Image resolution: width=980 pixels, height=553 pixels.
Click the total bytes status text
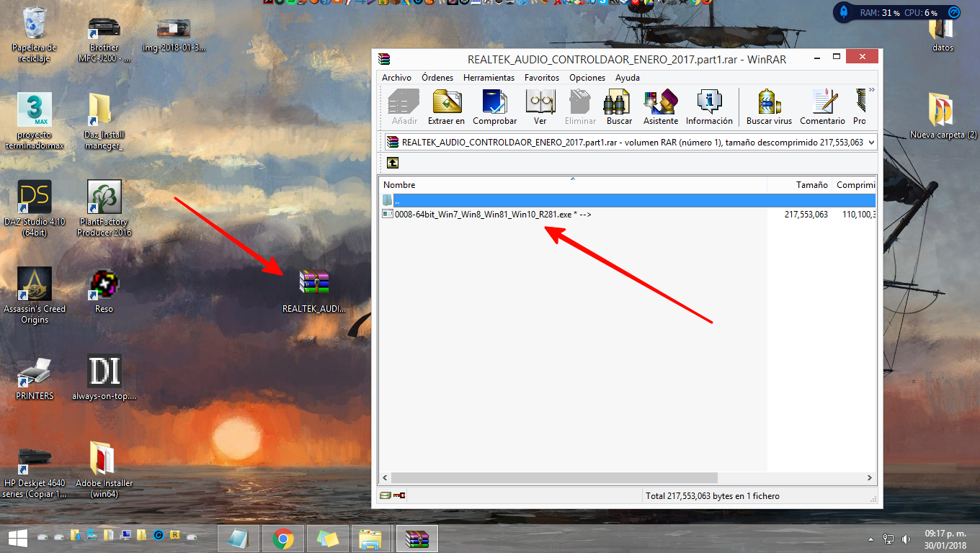[712, 496]
